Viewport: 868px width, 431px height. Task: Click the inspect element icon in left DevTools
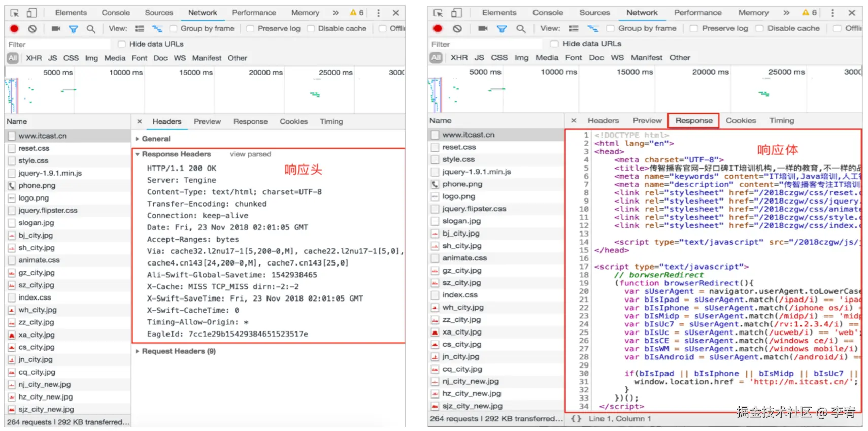(15, 13)
